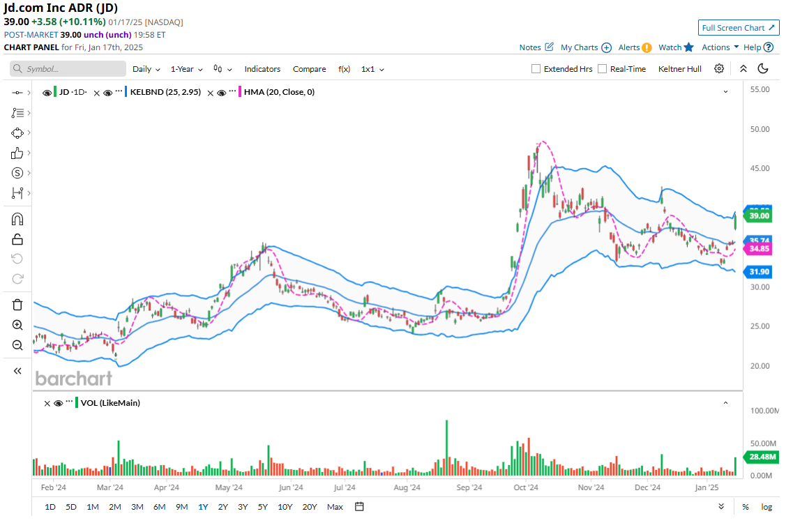Screen dimensions: 793x532
Task: Click the zoom in magnifier icon
Action: point(17,325)
